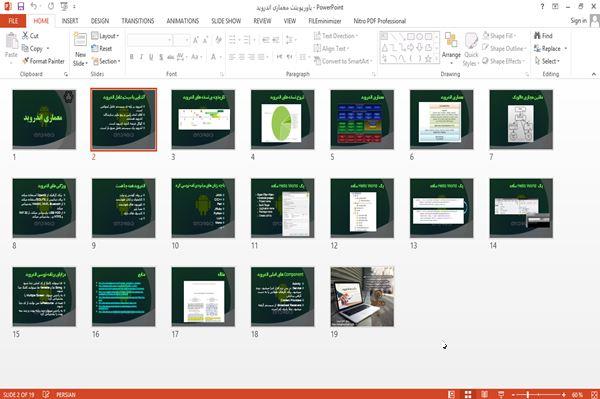Image resolution: width=600 pixels, height=399 pixels.
Task: Open the TRANSITIONS ribbon tab
Action: (x=138, y=21)
